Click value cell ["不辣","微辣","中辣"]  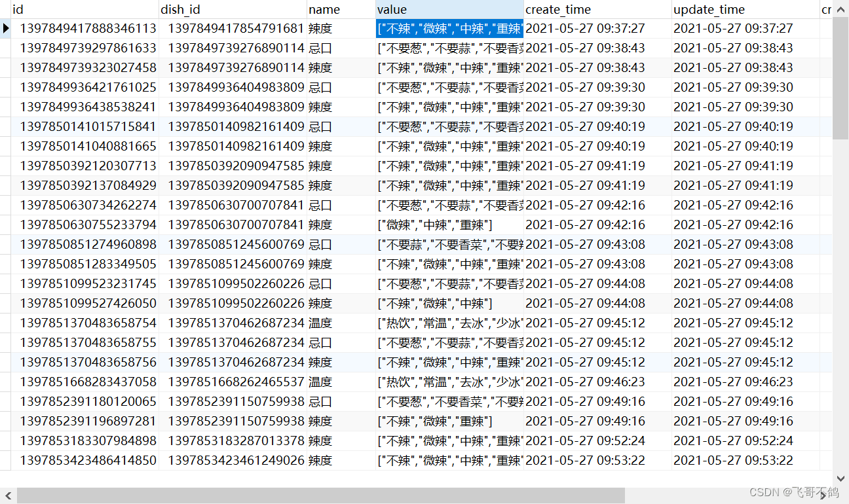coord(449,303)
